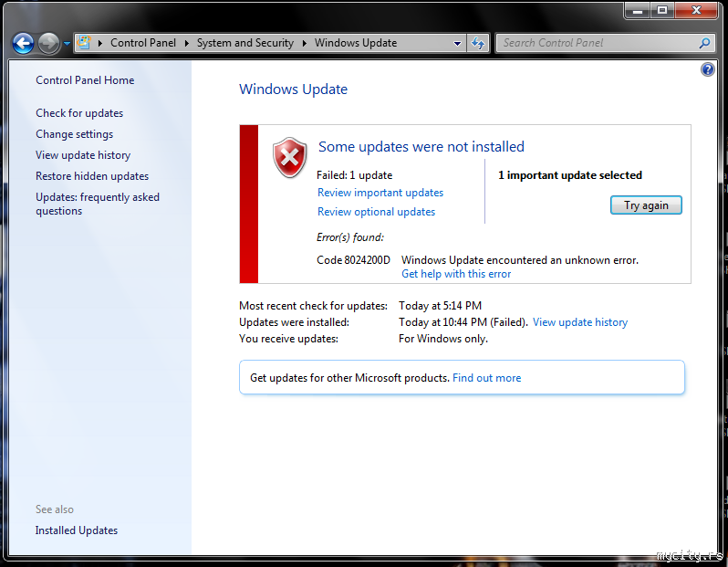Click Find out more link
Screen dimensions: 728x567
tap(486, 378)
